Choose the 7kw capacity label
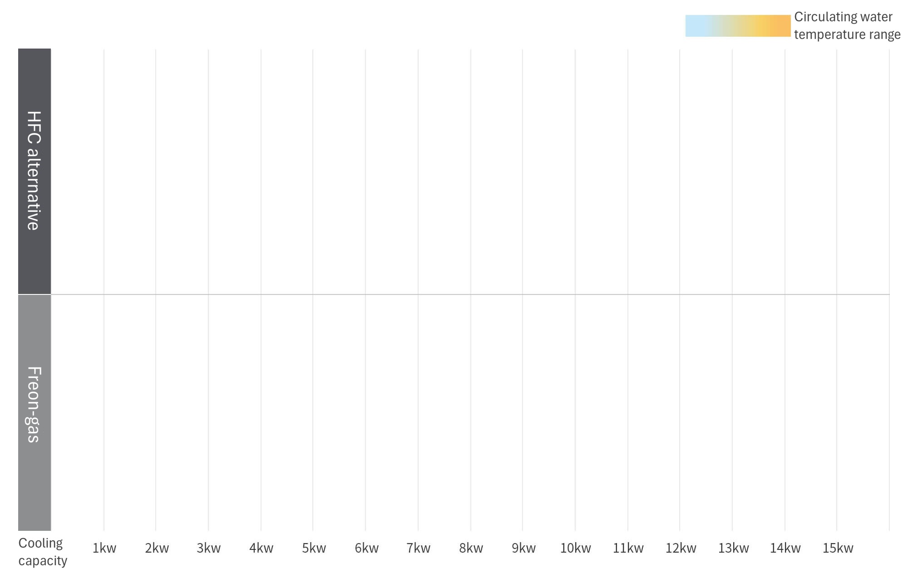The image size is (908, 588). (419, 548)
